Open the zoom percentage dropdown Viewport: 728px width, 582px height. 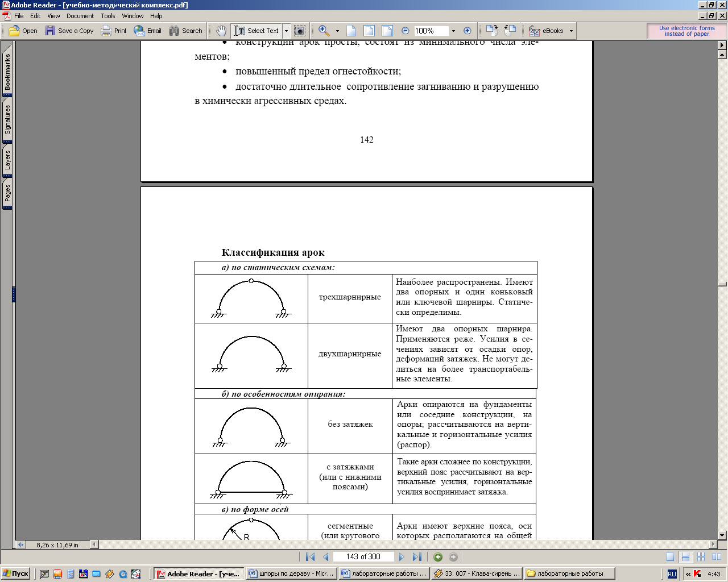[x=453, y=31]
